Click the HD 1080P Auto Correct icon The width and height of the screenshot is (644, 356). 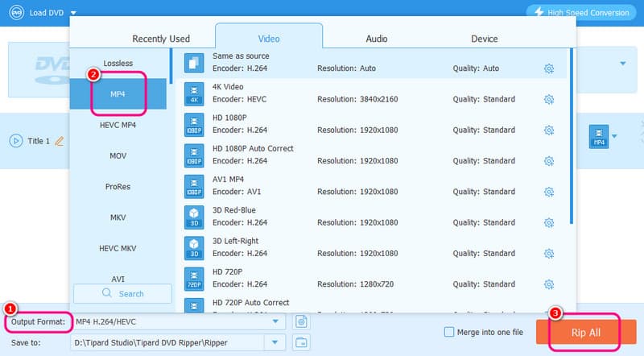point(194,155)
